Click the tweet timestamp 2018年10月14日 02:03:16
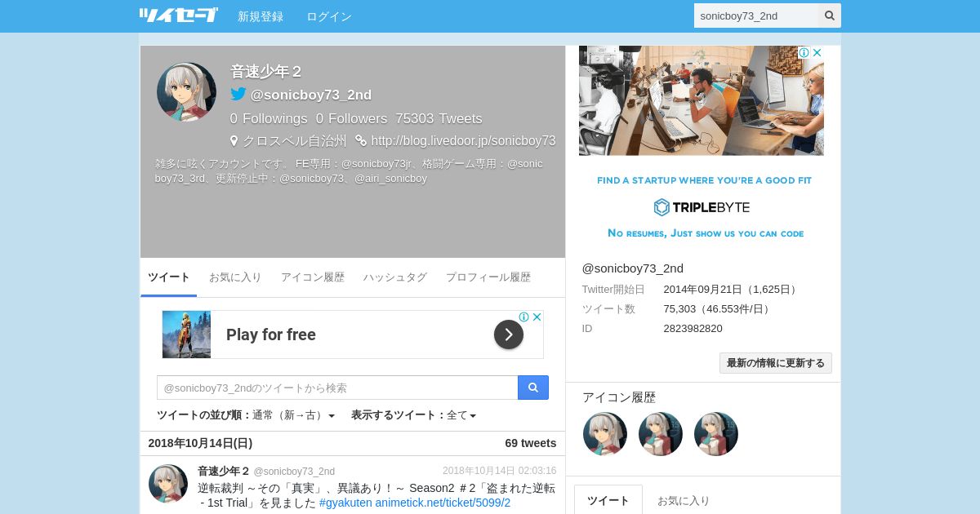The image size is (980, 514). pyautogui.click(x=500, y=471)
